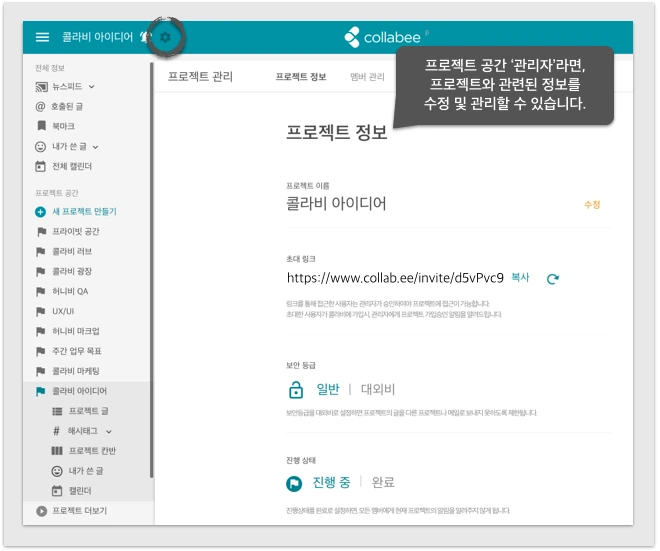
Task: Click 수정 to edit project name
Action: [592, 205]
